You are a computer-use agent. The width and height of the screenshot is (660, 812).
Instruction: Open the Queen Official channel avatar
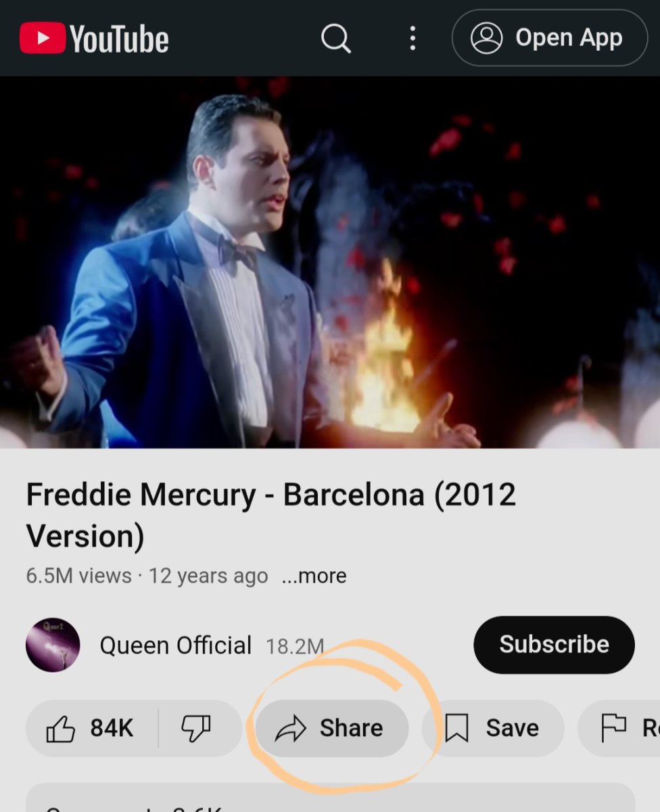(53, 645)
